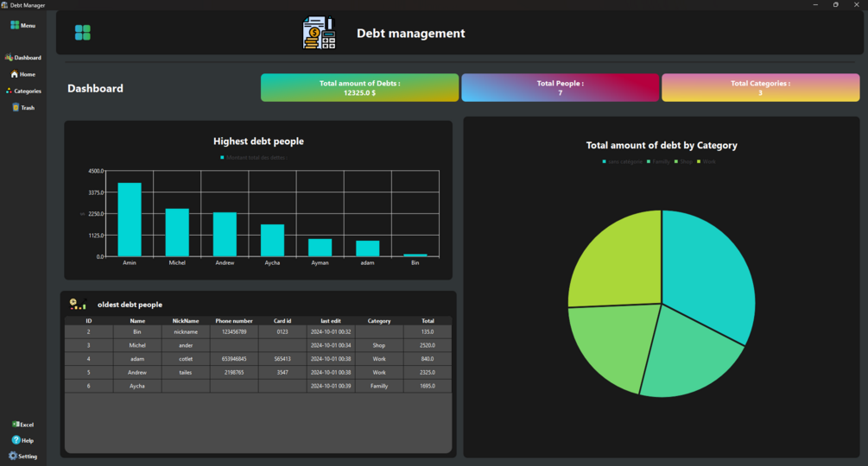The width and height of the screenshot is (868, 466).
Task: Click the Total Categories card
Action: (x=761, y=87)
